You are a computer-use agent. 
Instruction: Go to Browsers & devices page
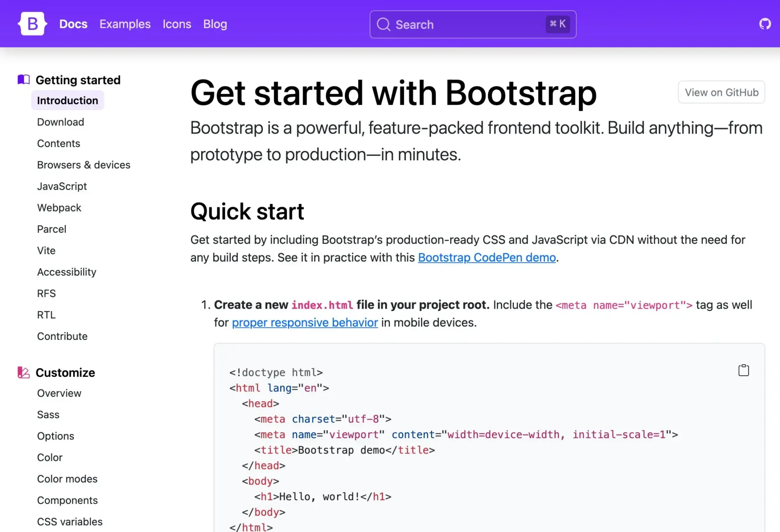point(84,165)
